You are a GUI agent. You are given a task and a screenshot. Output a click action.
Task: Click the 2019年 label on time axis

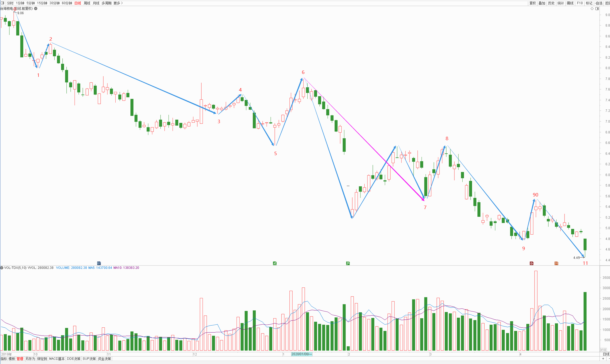coord(6,354)
